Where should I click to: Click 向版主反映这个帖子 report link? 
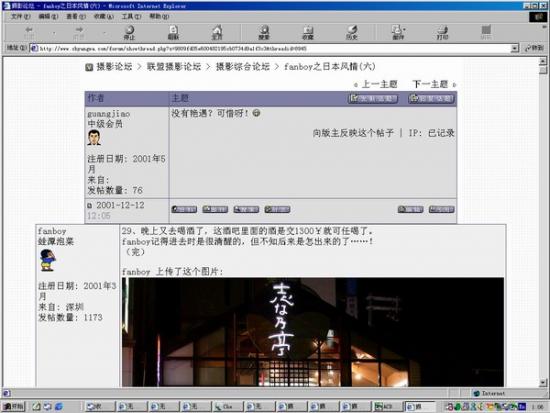click(353, 133)
